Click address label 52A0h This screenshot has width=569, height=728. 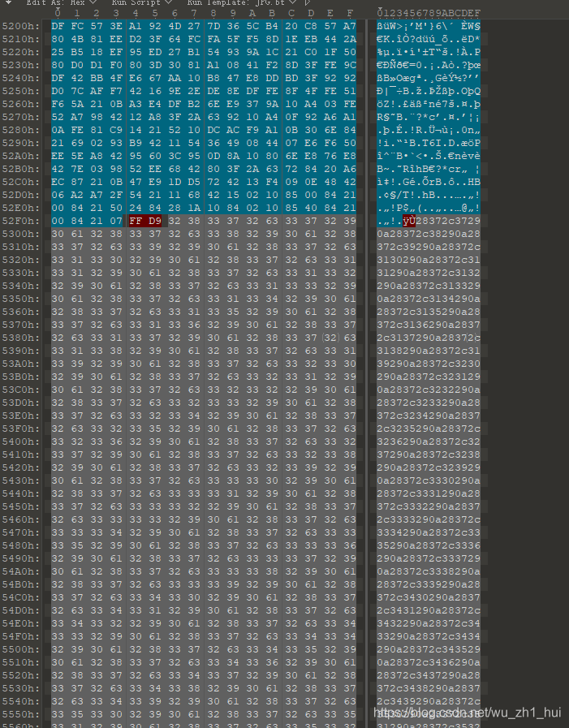pyautogui.click(x=21, y=156)
